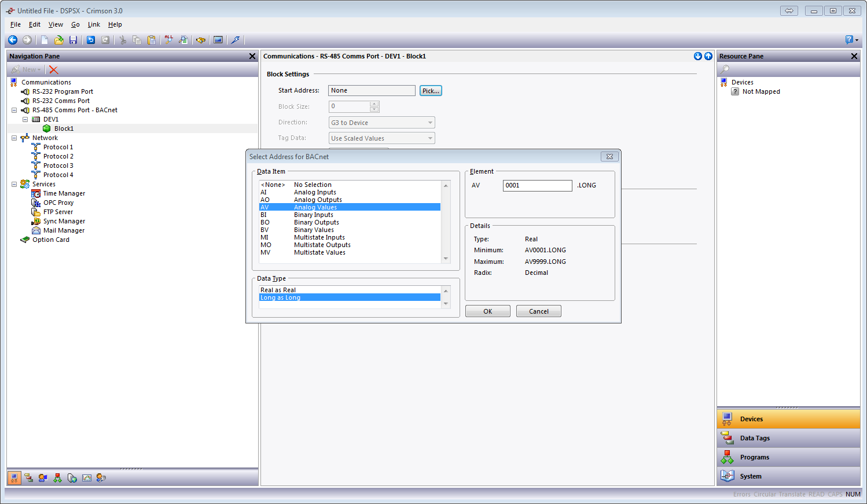Collapse the RS-485 Comms Port tree node
Image resolution: width=867 pixels, height=504 pixels.
point(14,110)
